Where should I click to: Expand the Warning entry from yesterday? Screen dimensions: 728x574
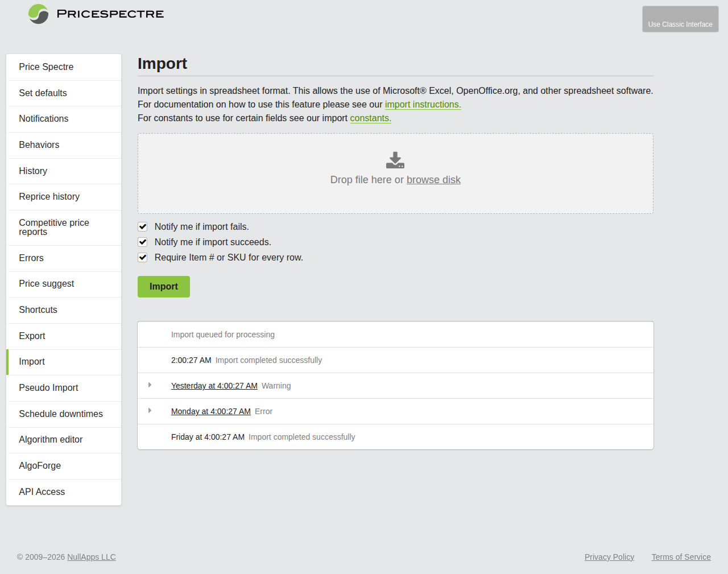coord(151,385)
